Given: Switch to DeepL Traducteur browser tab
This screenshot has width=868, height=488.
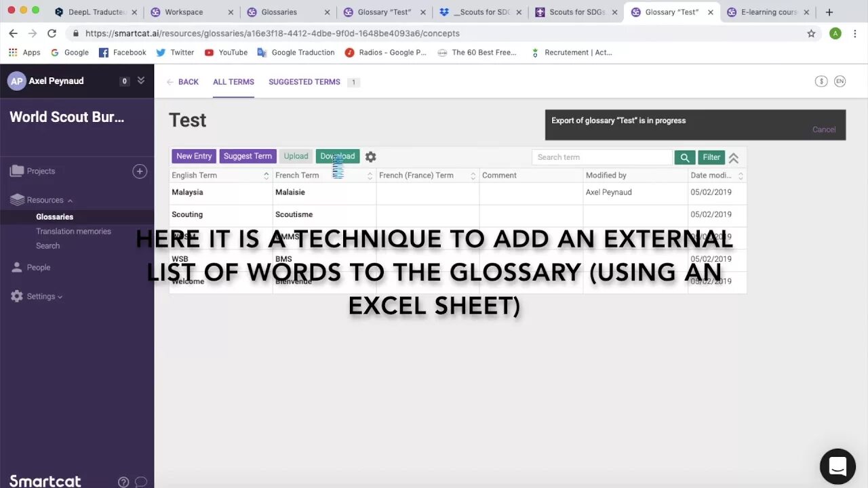Looking at the screenshot, I should [95, 12].
